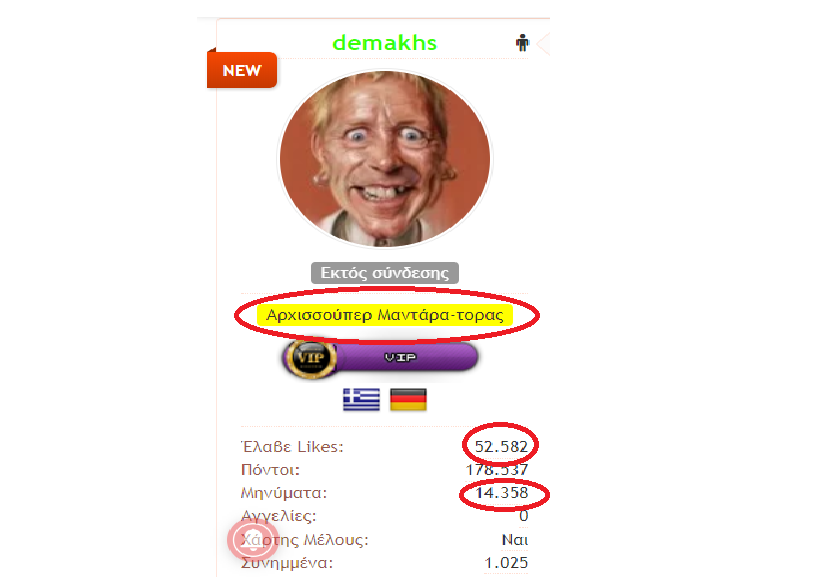This screenshot has width=819, height=577.
Task: Click the male gender icon
Action: click(x=522, y=42)
